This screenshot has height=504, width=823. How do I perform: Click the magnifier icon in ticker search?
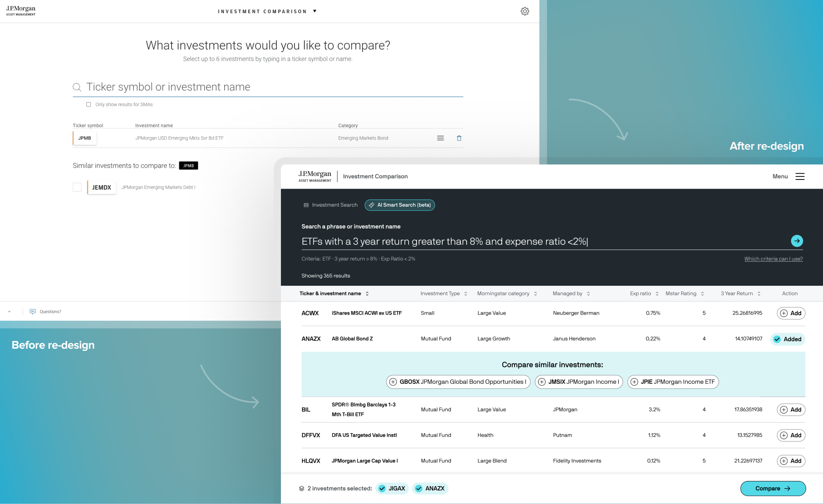77,87
